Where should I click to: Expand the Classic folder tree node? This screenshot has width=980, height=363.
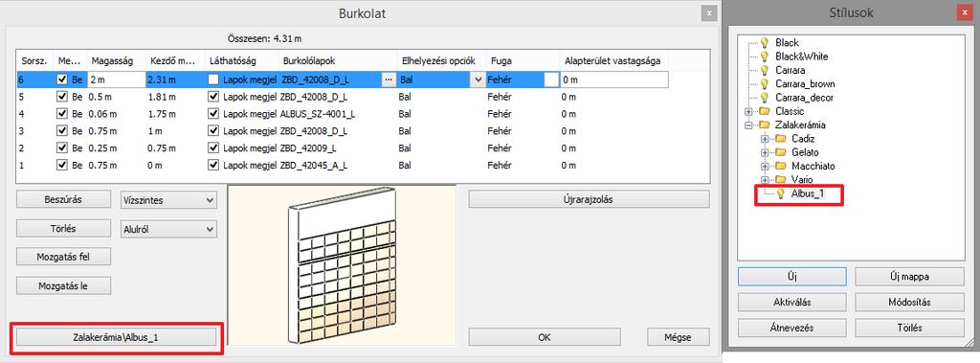click(748, 111)
